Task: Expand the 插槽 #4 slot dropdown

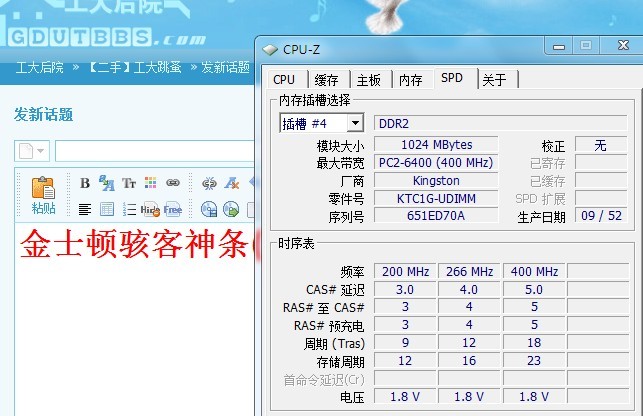Action: 356,123
